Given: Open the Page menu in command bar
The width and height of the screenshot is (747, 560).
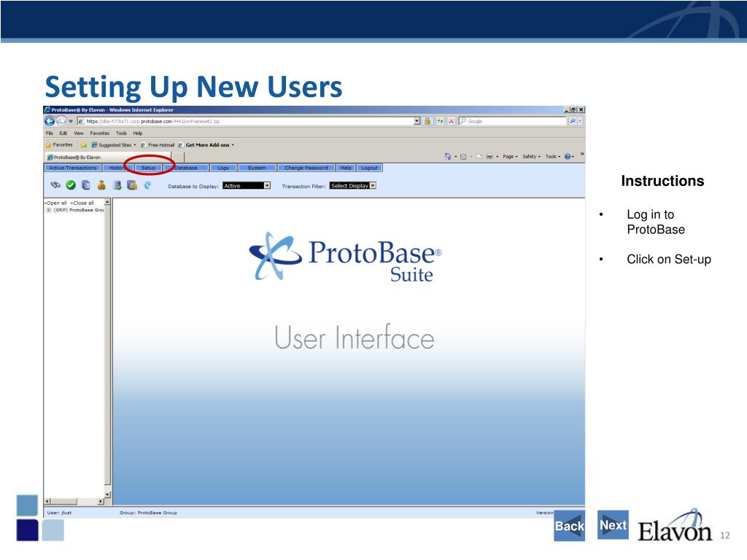Looking at the screenshot, I should click(x=510, y=156).
